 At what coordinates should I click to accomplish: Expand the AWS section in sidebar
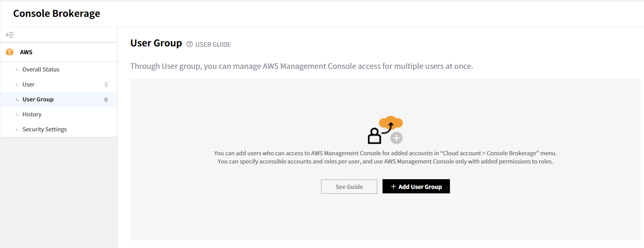[26, 52]
